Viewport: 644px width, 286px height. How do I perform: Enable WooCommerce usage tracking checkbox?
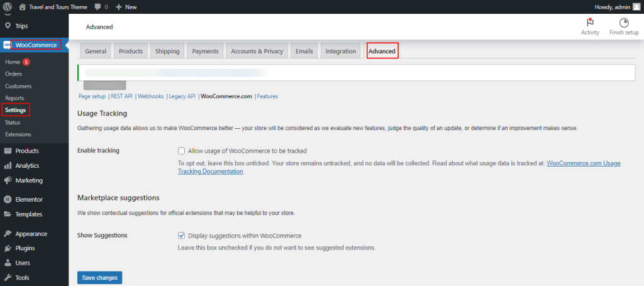(x=182, y=151)
